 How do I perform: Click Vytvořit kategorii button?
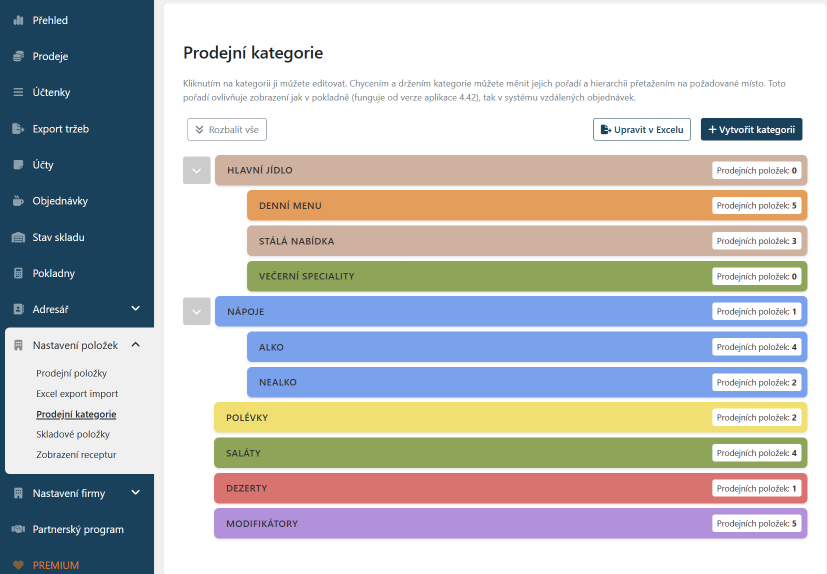752,130
